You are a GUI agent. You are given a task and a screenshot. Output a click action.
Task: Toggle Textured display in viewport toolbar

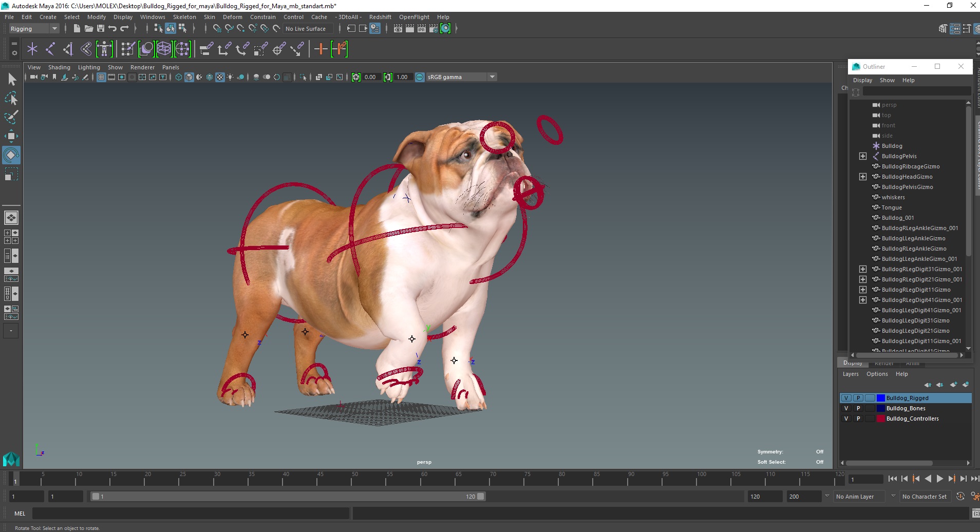point(220,77)
